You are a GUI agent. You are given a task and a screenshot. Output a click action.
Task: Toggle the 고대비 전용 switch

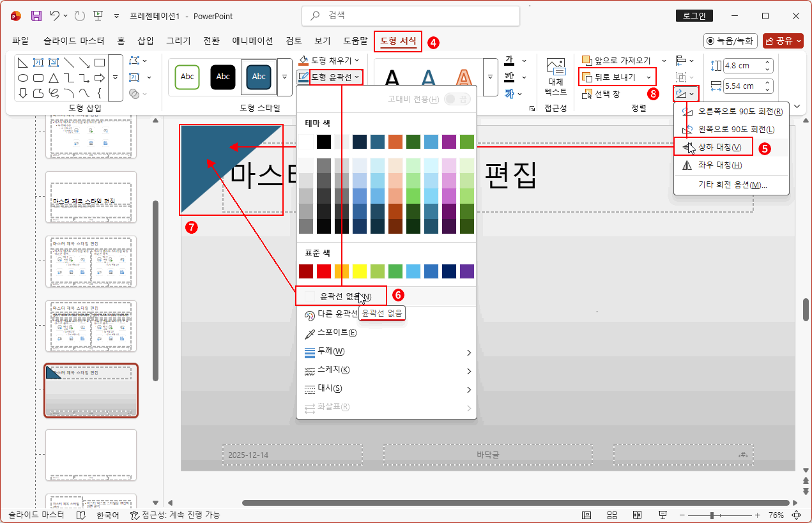(x=457, y=99)
